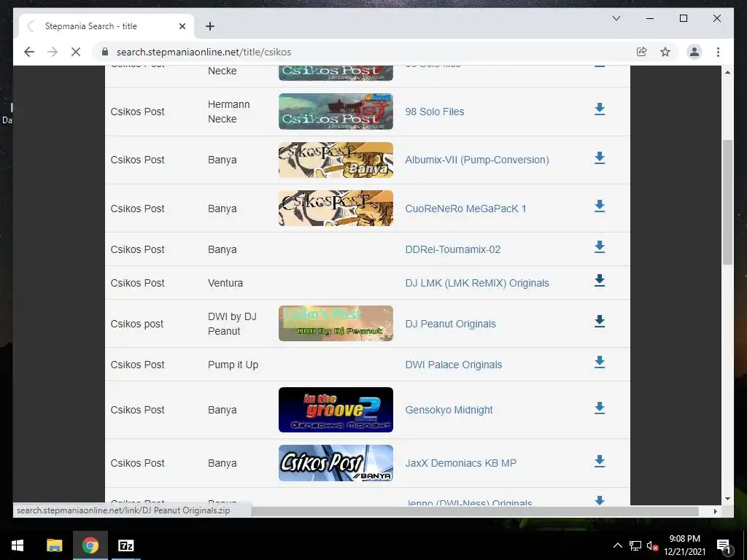Click the Albumix-VII Banya banner image
Image resolution: width=747 pixels, height=560 pixels.
click(x=336, y=160)
